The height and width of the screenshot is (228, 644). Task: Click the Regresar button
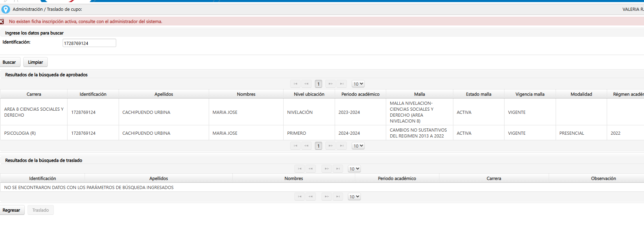point(11,210)
